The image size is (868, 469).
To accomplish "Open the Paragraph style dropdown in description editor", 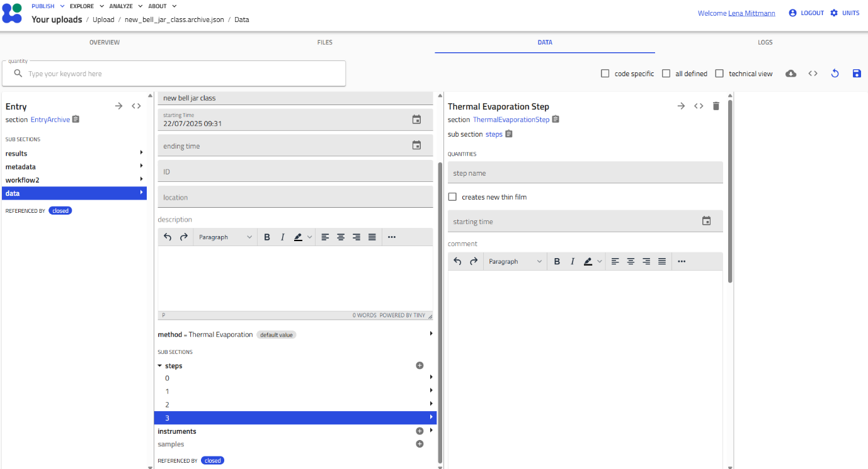I will [x=225, y=237].
